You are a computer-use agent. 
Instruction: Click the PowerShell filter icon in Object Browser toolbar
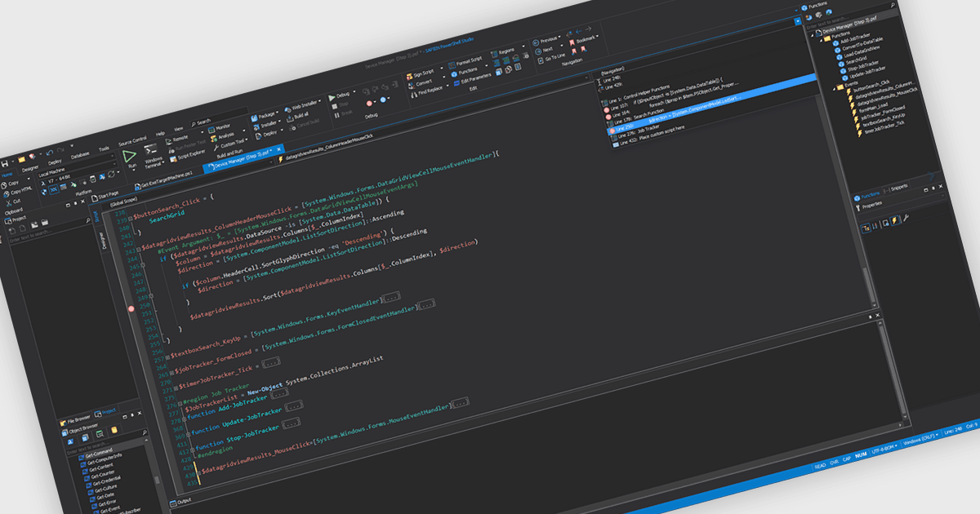pyautogui.click(x=70, y=441)
